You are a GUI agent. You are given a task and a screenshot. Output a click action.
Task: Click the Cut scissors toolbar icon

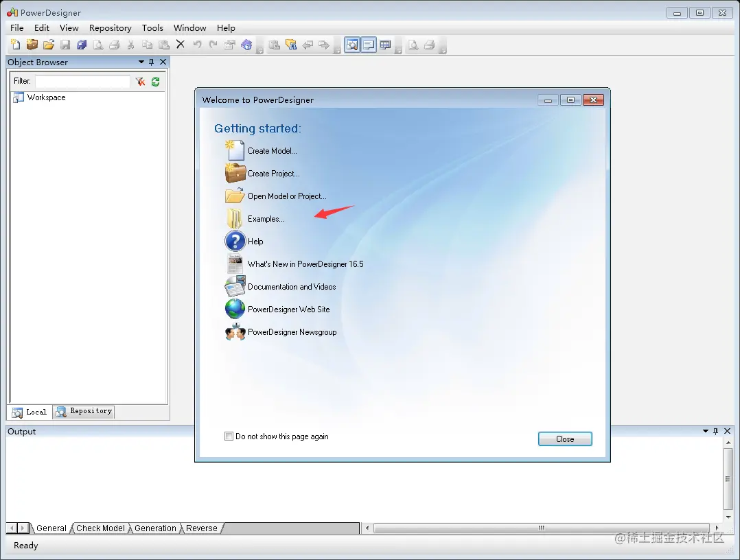point(130,45)
